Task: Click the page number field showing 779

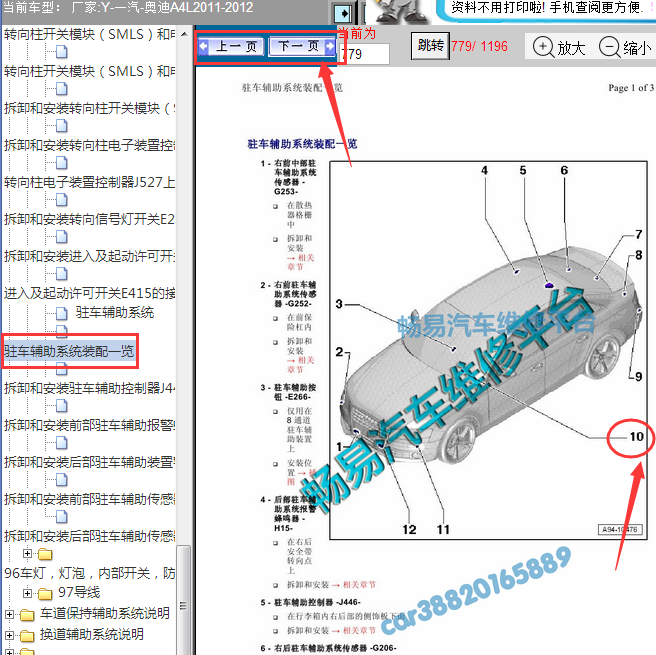Action: coord(364,54)
